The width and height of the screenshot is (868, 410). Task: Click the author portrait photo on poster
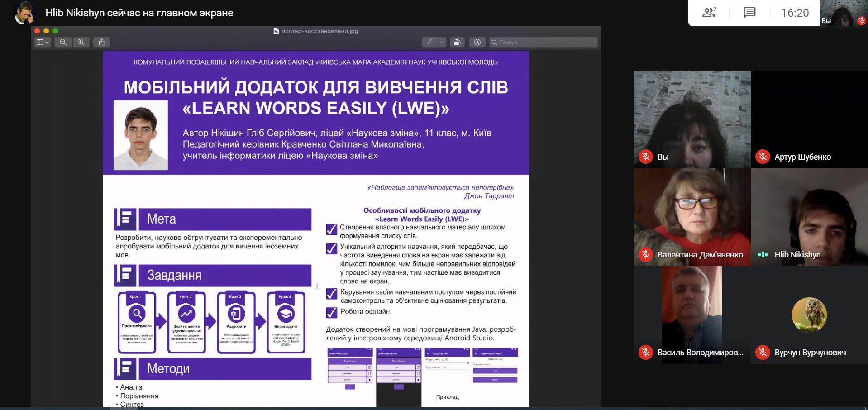pyautogui.click(x=141, y=135)
